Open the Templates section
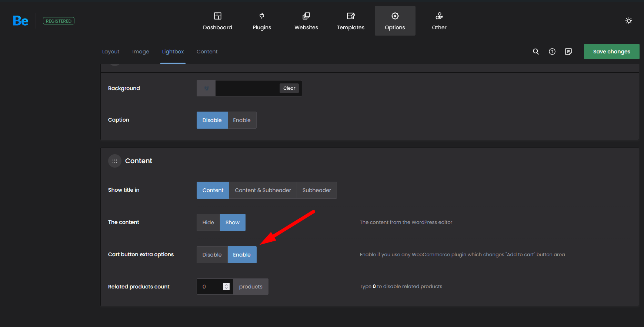Screen dimensions: 644x327 351,21
